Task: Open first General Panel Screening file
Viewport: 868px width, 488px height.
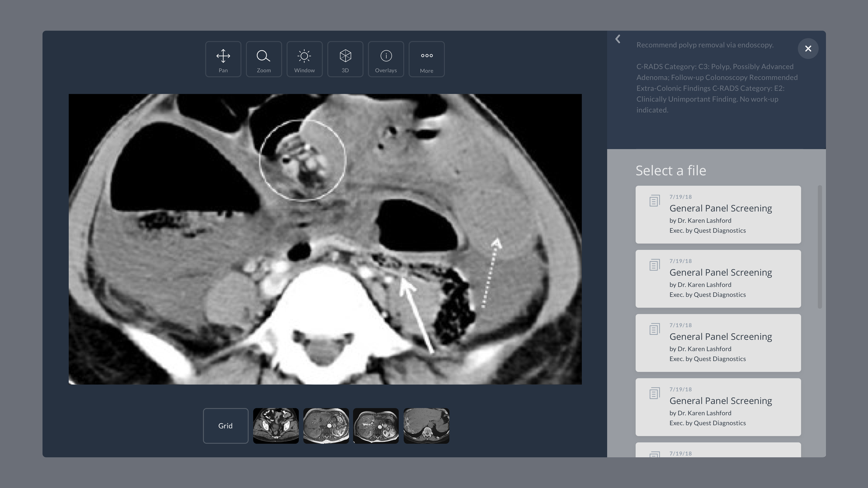Action: click(x=718, y=214)
